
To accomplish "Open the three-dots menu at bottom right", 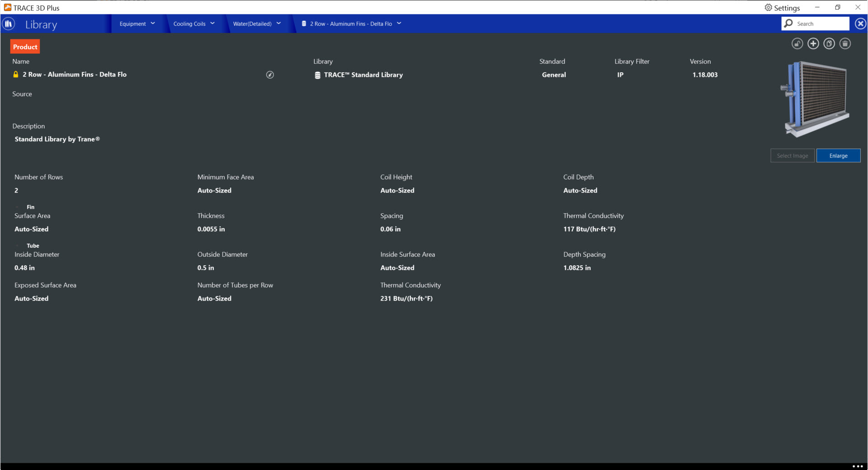I will point(857,466).
